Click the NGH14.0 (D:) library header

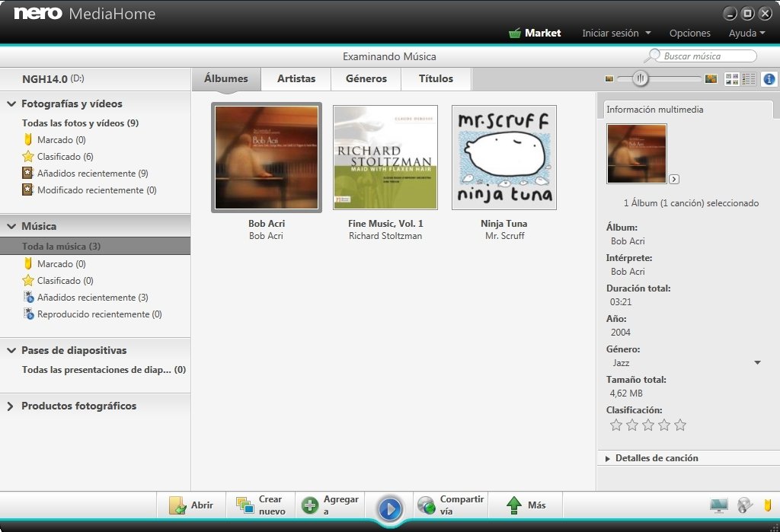click(53, 79)
